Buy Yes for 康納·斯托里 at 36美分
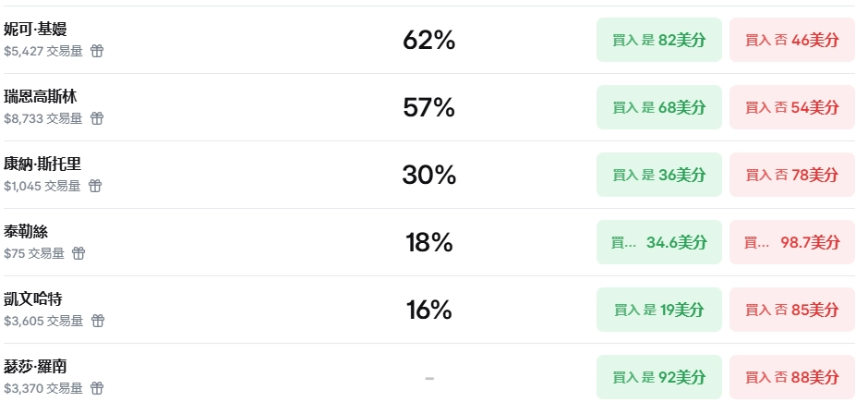Image resolution: width=868 pixels, height=414 pixels. click(659, 176)
